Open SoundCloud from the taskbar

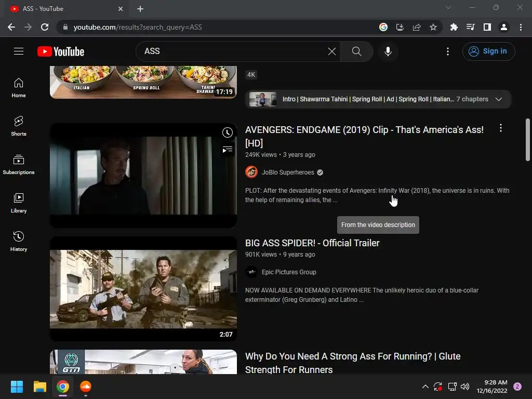[86, 387]
